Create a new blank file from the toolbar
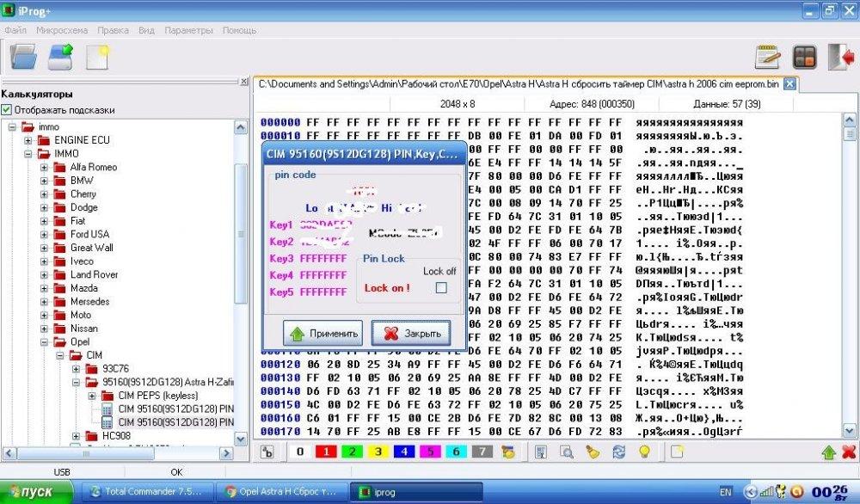 (x=98, y=57)
